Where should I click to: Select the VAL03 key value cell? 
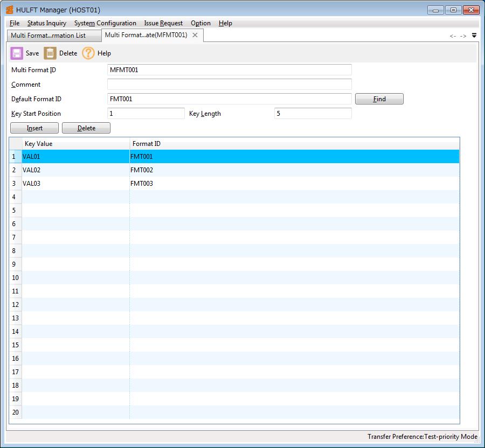[75, 183]
